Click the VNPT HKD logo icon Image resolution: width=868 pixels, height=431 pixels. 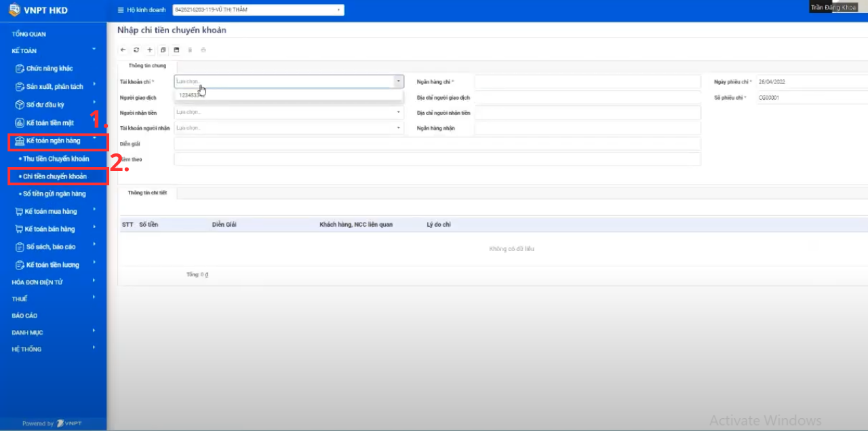[x=14, y=10]
